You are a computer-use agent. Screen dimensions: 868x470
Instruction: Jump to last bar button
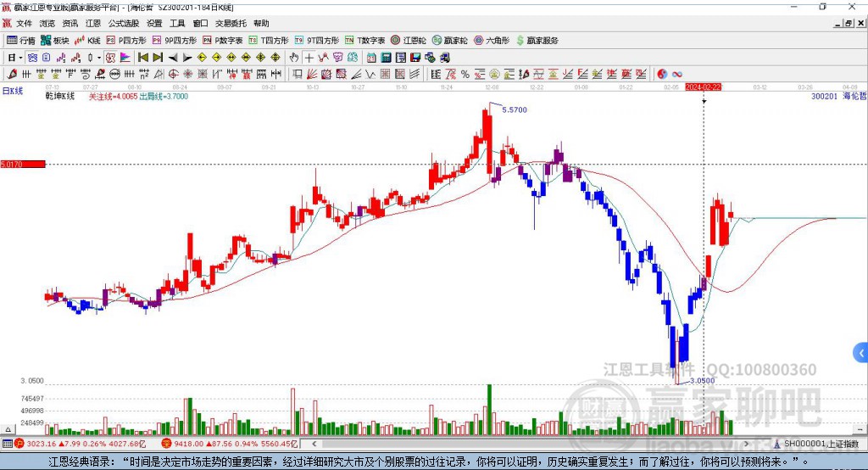coord(158,58)
